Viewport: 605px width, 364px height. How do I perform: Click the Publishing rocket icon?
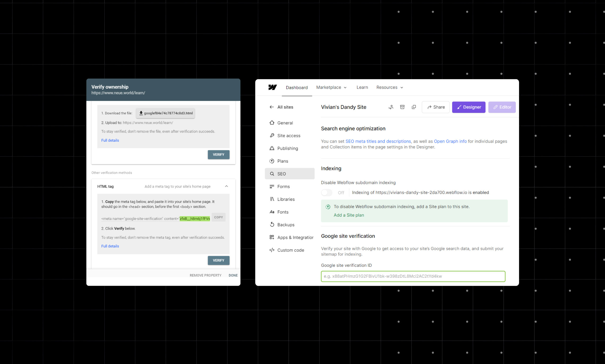[272, 148]
